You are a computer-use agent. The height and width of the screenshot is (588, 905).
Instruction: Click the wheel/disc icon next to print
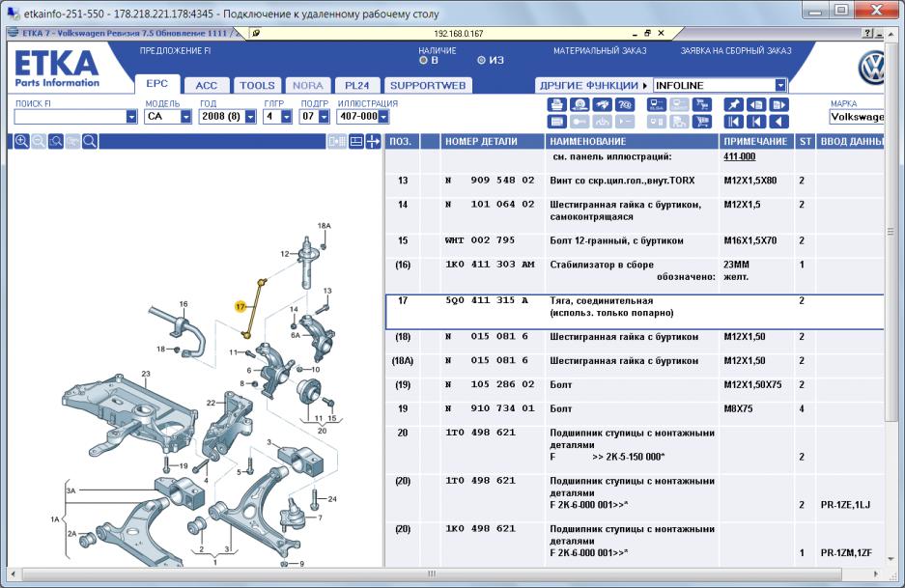click(x=580, y=104)
